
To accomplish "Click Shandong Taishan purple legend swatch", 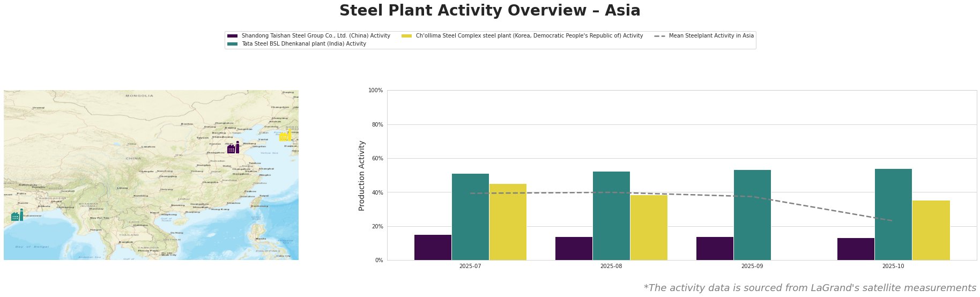I will tap(232, 36).
